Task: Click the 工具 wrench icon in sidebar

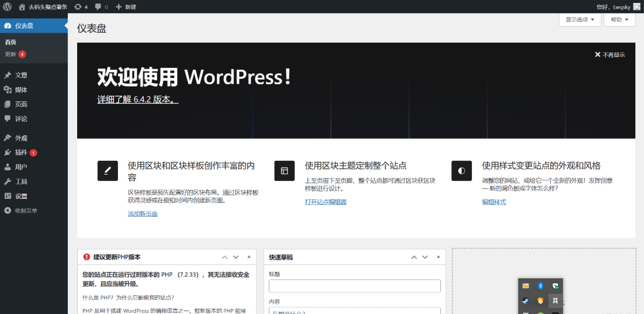Action: coord(7,181)
